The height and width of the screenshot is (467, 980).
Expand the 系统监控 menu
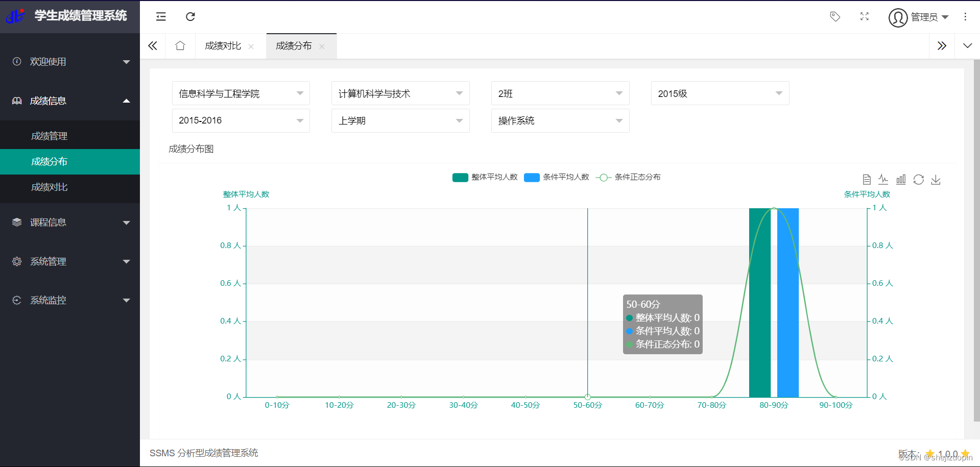(70, 301)
